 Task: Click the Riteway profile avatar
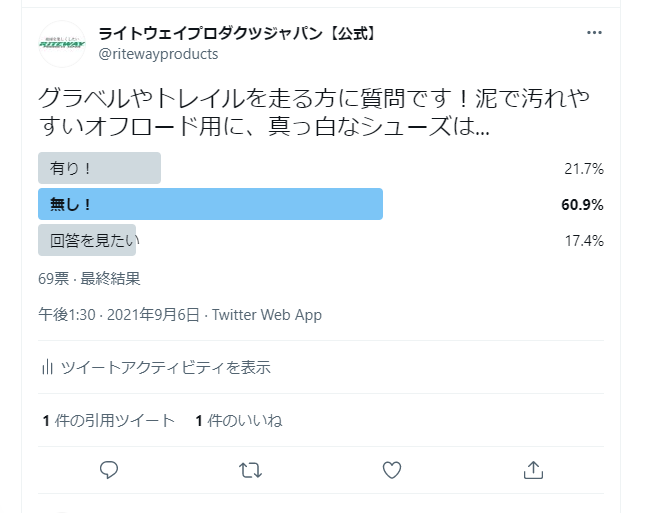[62, 44]
